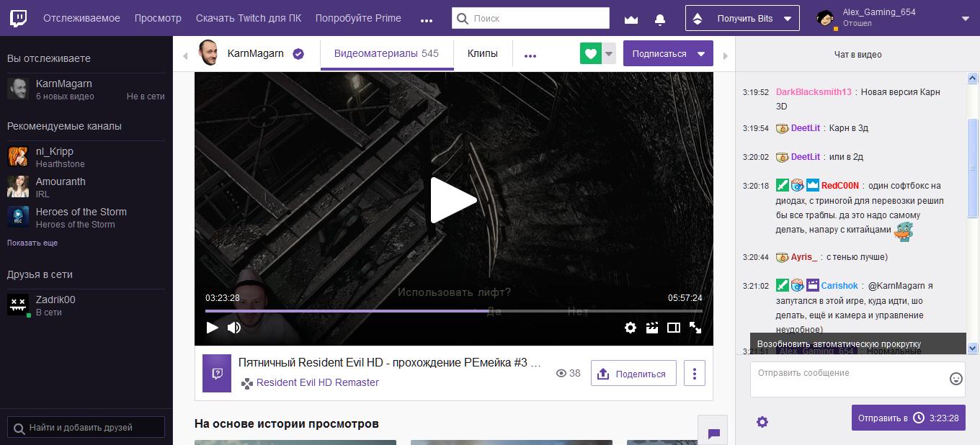Open Alex_Gaming_654 profile avatar
Viewport: 980px width, 445px height.
pyautogui.click(x=826, y=18)
